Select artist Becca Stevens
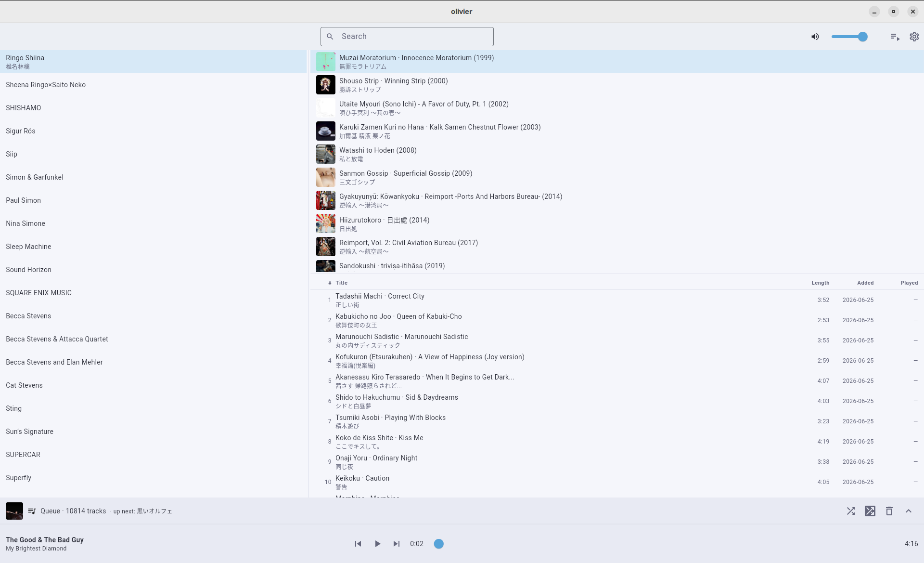The width and height of the screenshot is (924, 563). click(x=153, y=316)
